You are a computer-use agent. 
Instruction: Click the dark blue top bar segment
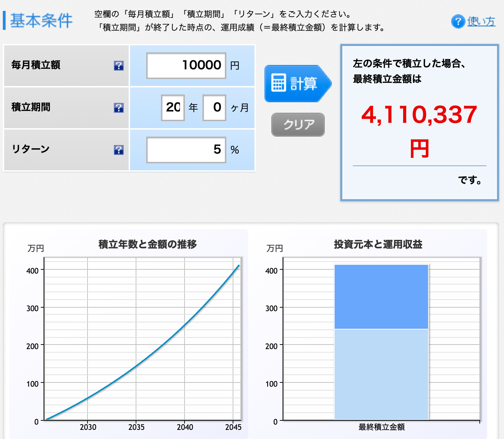pos(381,297)
